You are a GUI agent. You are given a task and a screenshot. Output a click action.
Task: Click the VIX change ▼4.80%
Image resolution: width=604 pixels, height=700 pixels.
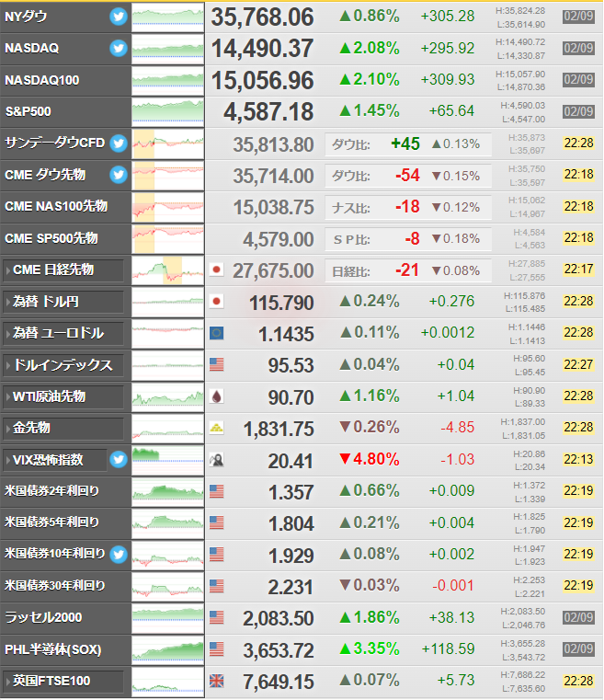pyautogui.click(x=370, y=459)
